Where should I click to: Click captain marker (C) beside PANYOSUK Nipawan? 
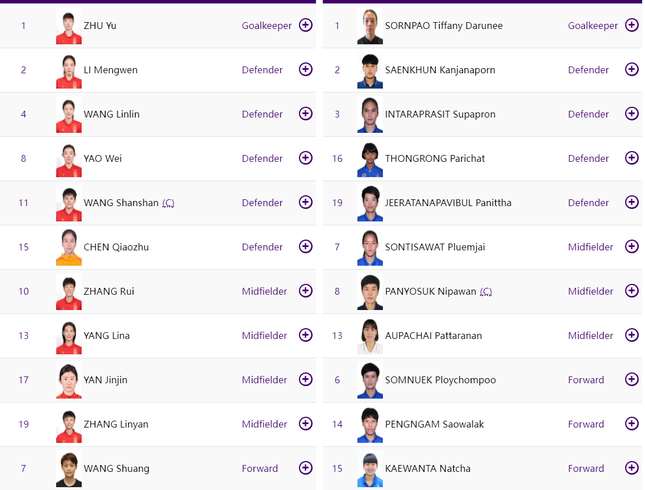tap(486, 292)
